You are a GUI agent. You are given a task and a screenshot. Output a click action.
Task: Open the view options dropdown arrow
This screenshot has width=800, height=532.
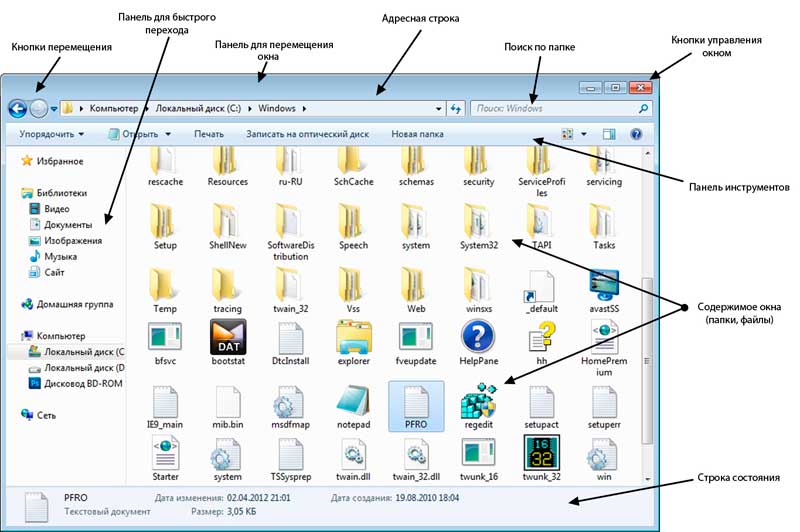(584, 134)
